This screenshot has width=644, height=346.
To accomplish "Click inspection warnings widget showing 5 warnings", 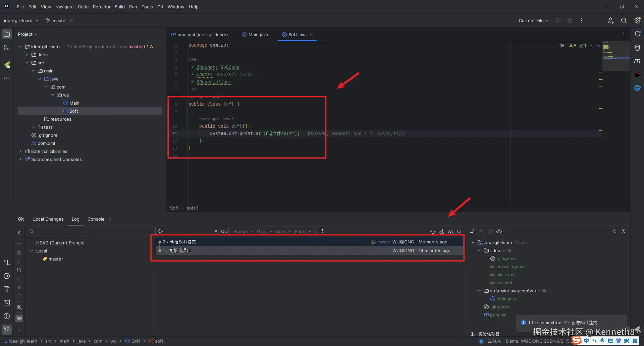I will click(x=573, y=46).
